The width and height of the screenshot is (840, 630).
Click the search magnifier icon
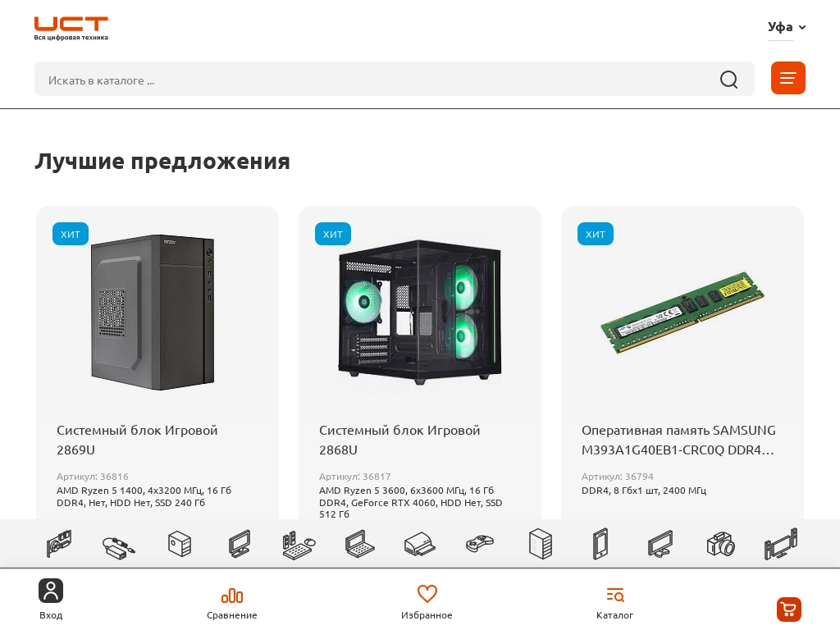click(728, 80)
